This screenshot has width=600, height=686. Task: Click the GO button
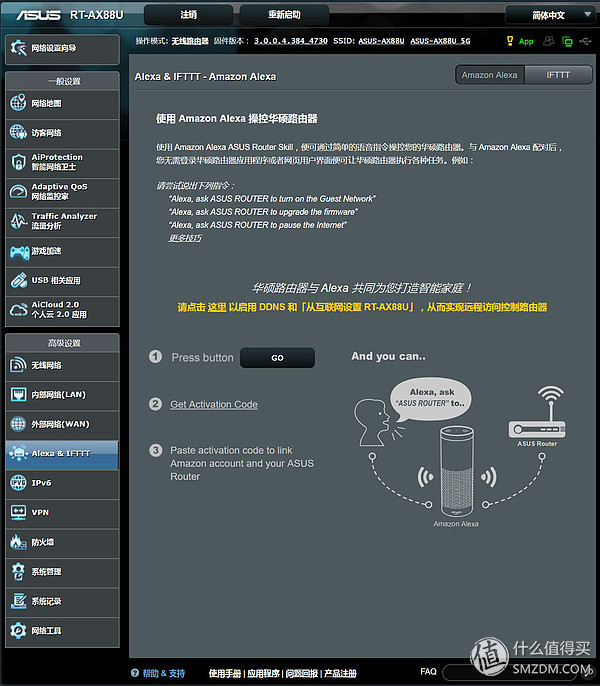(277, 357)
